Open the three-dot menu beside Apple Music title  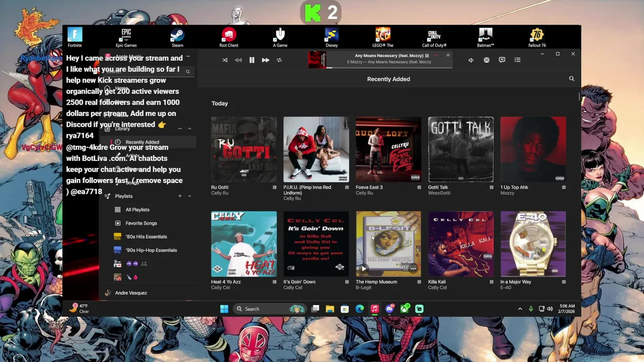(x=188, y=56)
